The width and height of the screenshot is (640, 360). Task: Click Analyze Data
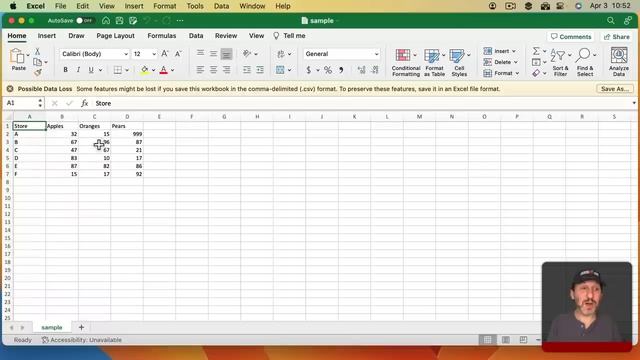(x=619, y=62)
